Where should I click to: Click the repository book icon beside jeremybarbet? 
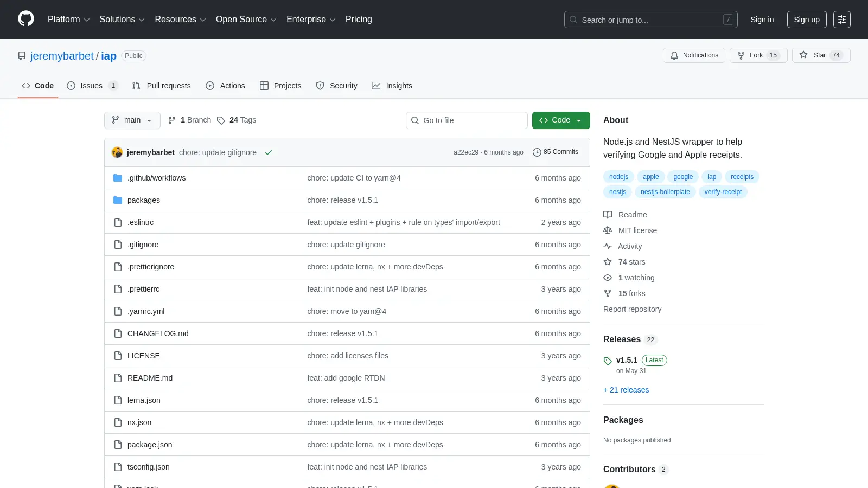22,56
